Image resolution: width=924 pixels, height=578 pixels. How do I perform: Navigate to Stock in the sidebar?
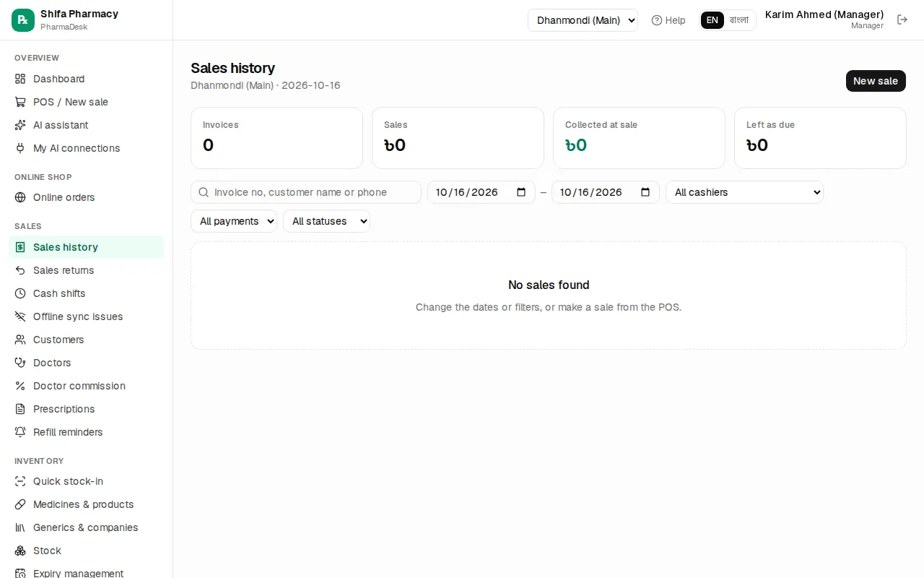point(86,551)
